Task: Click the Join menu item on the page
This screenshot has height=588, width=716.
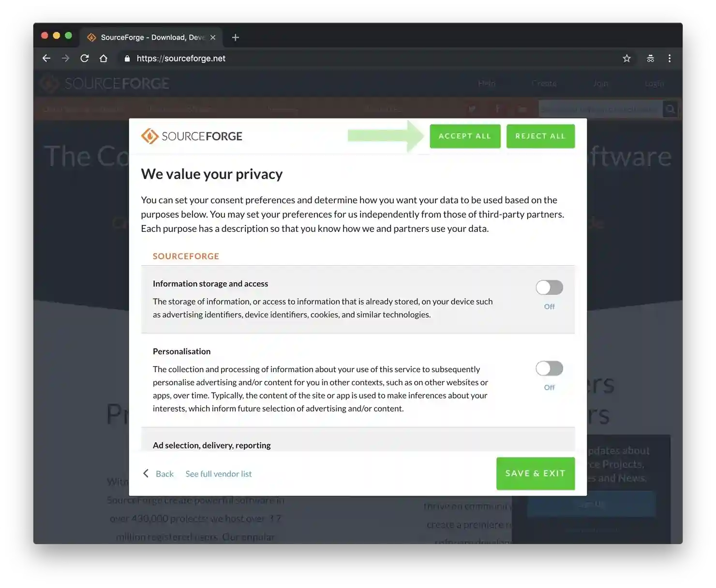Action: pos(601,83)
